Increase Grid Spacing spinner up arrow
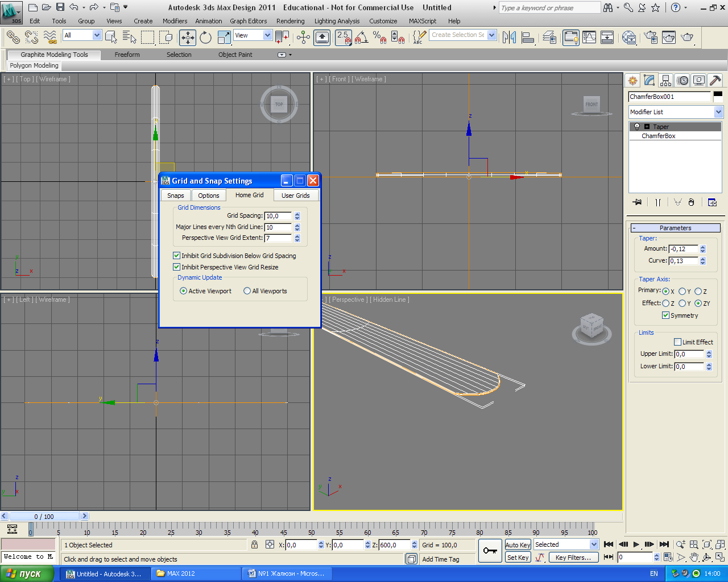The image size is (728, 582). click(297, 214)
